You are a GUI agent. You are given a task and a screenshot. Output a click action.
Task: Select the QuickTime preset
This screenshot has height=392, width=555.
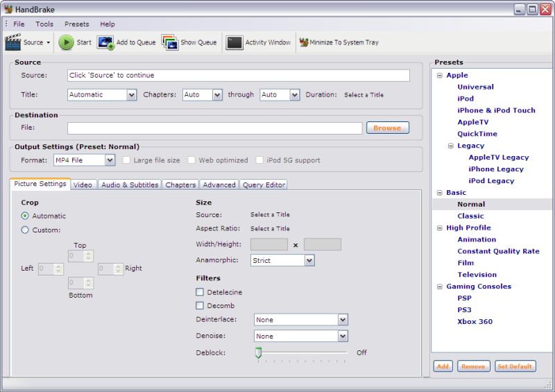coord(477,133)
